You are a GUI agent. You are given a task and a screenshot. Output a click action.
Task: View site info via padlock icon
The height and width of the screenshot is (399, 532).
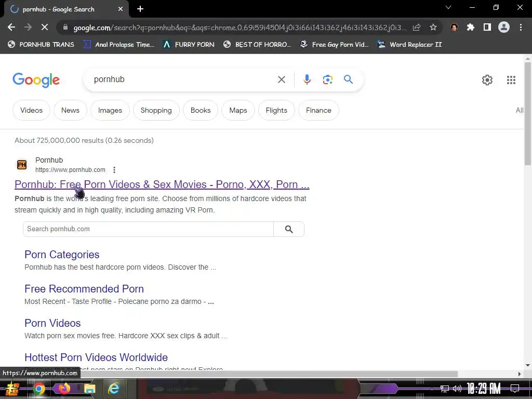(x=65, y=27)
